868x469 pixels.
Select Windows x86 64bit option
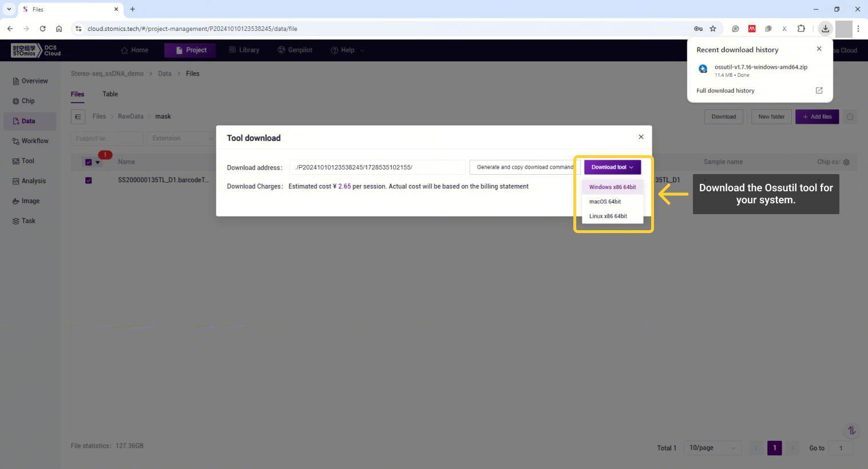(x=612, y=187)
